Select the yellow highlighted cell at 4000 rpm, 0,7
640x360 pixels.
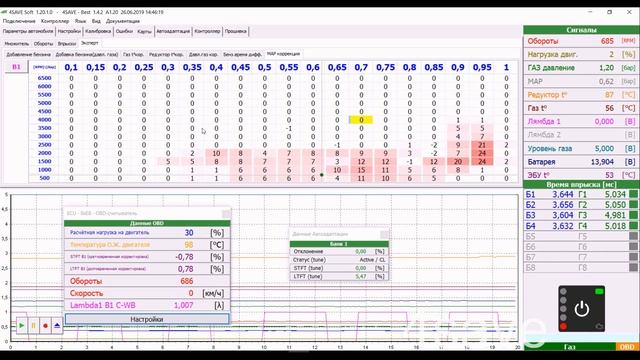click(361, 120)
